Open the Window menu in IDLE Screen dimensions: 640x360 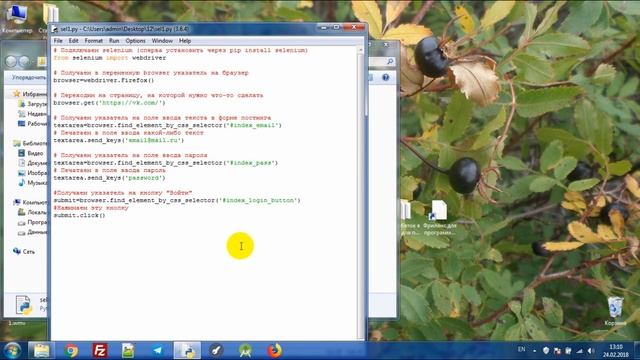[x=162, y=41]
